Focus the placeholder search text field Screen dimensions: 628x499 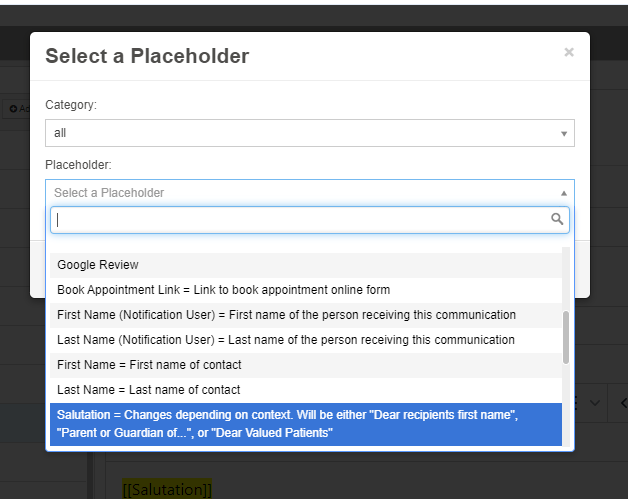tap(310, 220)
